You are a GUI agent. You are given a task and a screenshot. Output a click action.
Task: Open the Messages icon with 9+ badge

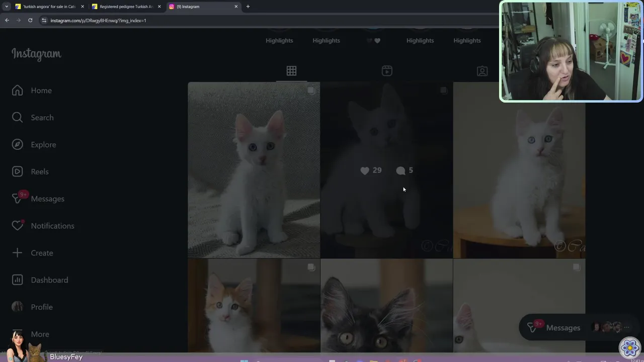18,198
